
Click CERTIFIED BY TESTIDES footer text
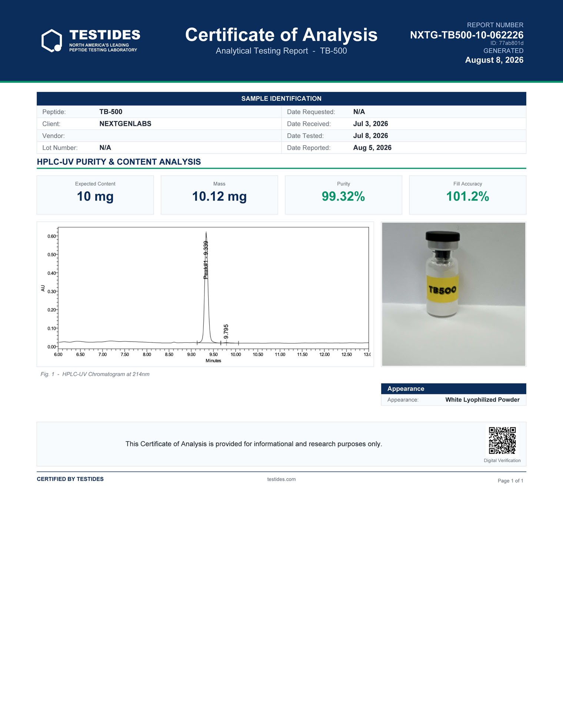70,479
